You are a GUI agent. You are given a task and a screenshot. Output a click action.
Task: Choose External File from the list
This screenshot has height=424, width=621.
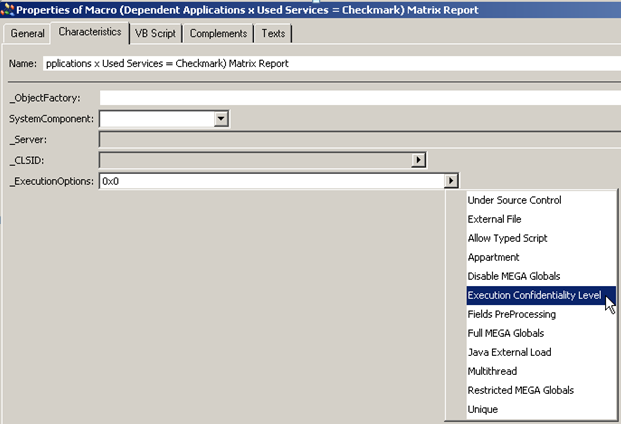pyautogui.click(x=494, y=219)
